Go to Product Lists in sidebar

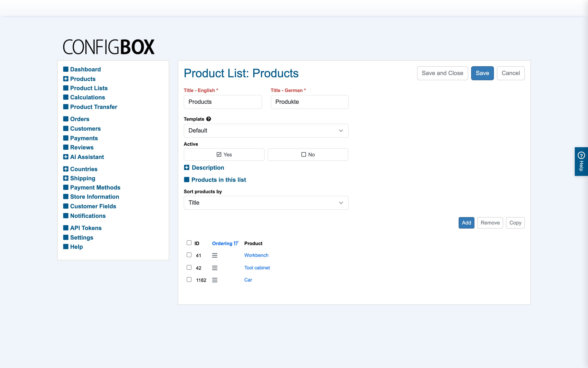(x=89, y=88)
